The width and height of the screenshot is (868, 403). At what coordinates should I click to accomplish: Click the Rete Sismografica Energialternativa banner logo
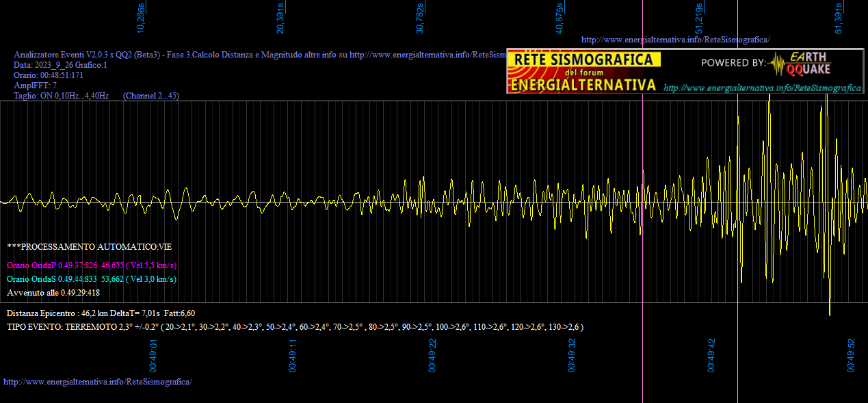[584, 71]
